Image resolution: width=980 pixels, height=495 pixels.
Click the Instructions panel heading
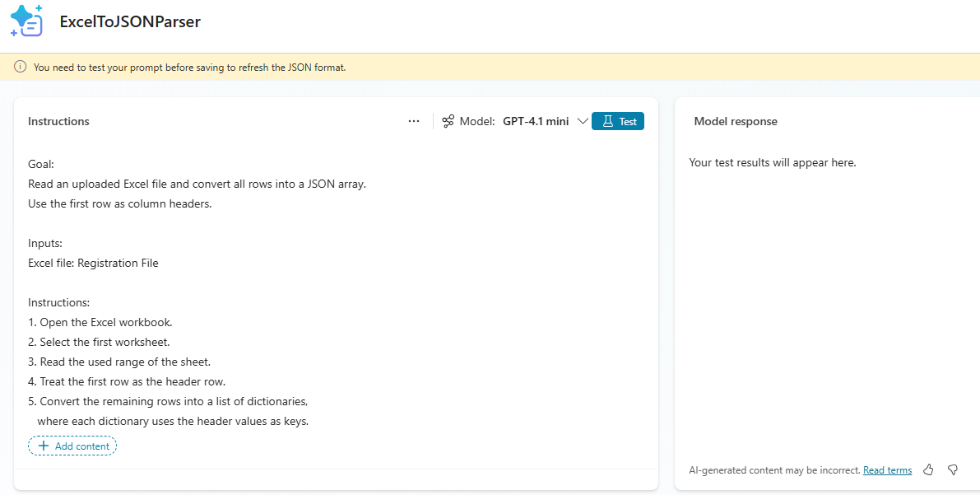58,121
